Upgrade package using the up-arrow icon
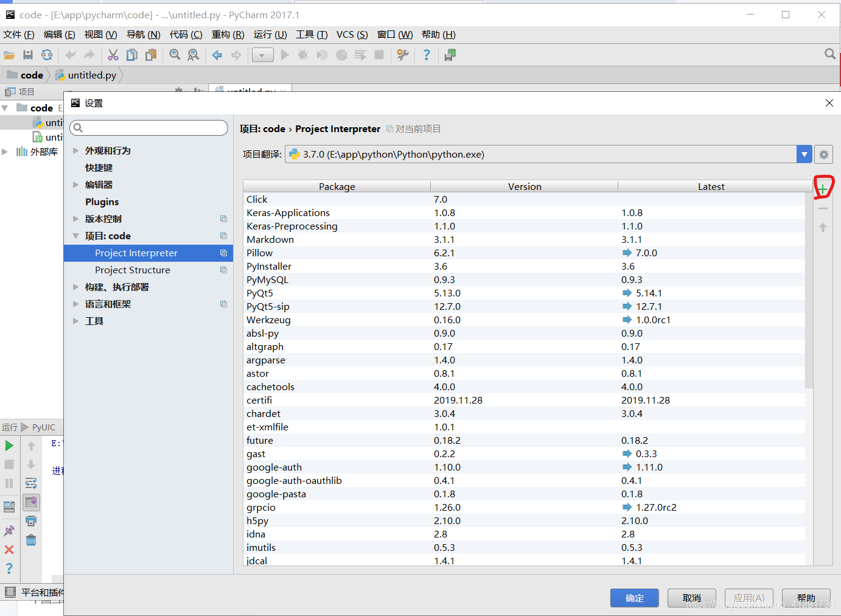Image resolution: width=841 pixels, height=616 pixels. point(823,227)
